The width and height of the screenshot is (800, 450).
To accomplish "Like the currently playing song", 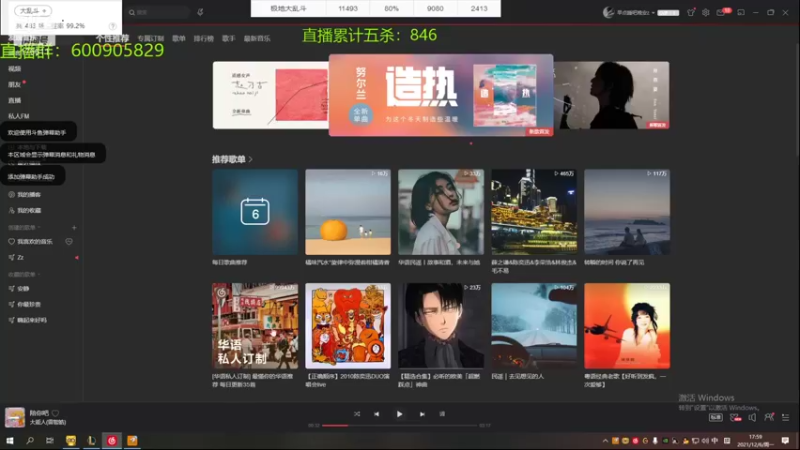I will [55, 413].
